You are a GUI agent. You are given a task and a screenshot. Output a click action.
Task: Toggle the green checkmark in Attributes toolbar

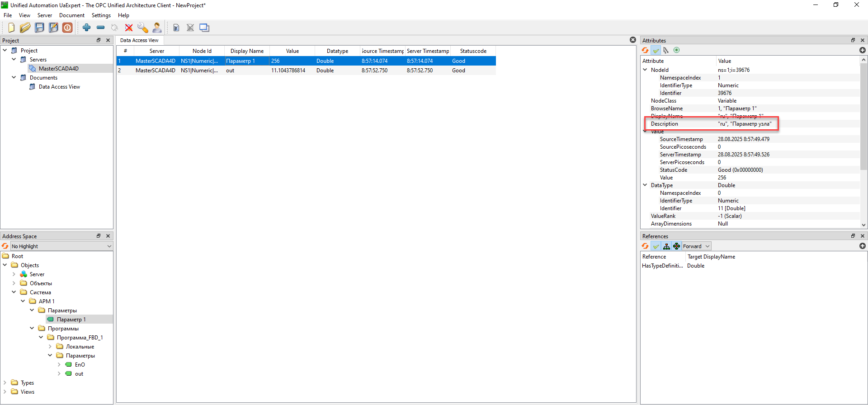coord(656,50)
